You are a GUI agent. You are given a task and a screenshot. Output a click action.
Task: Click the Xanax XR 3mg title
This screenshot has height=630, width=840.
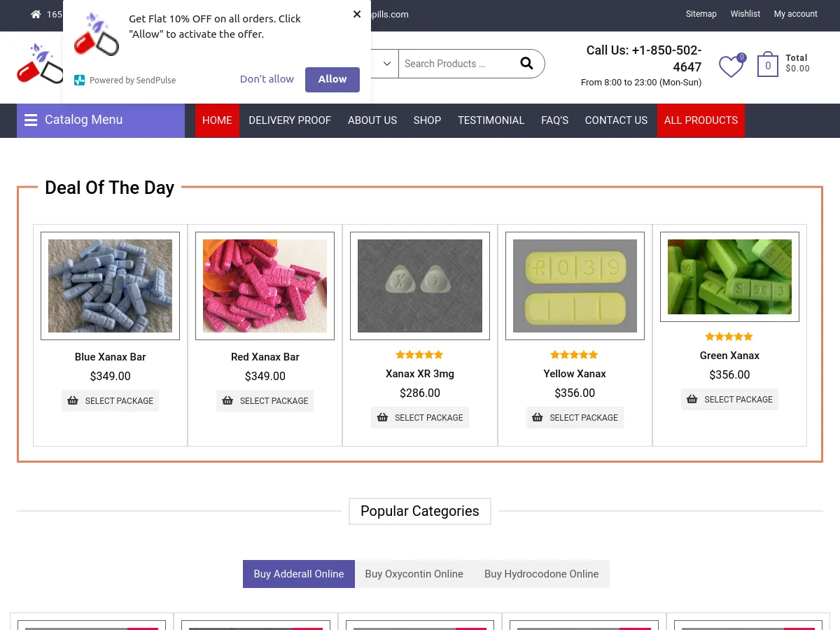[420, 374]
